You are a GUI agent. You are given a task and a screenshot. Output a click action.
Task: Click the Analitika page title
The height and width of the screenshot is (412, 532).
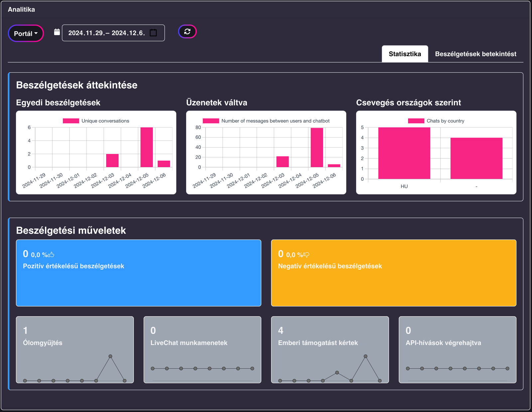click(21, 9)
